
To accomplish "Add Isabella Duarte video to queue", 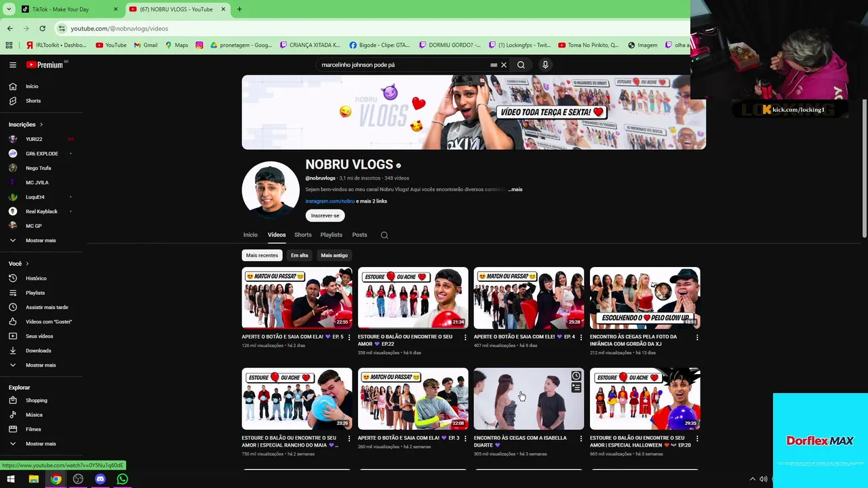I will tap(576, 388).
